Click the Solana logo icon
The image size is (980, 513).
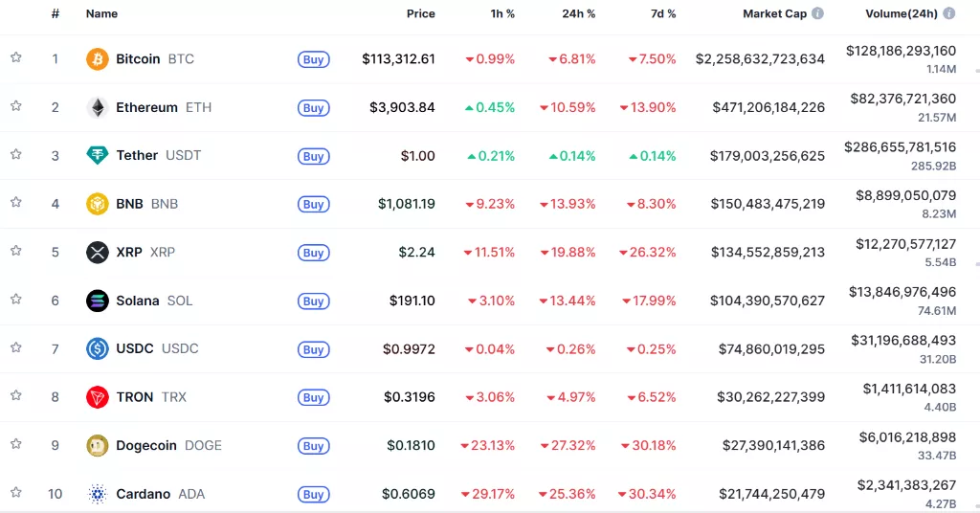(x=98, y=301)
